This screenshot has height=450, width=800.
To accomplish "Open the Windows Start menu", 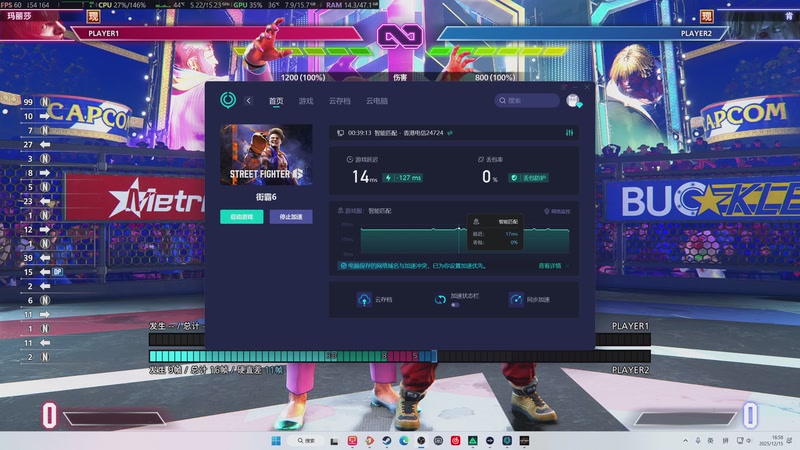I will click(276, 440).
